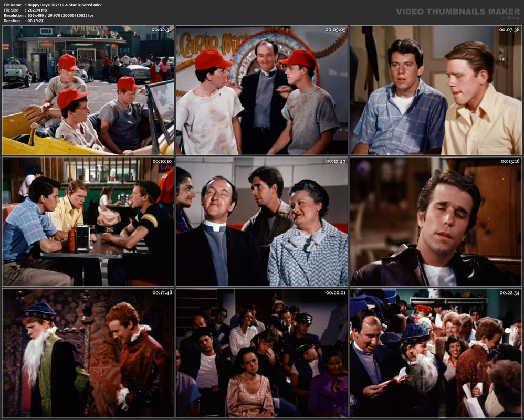The width and height of the screenshot is (524, 420).
Task: Select the thumbnail stamped 00:10:10
Action: (x=88, y=222)
